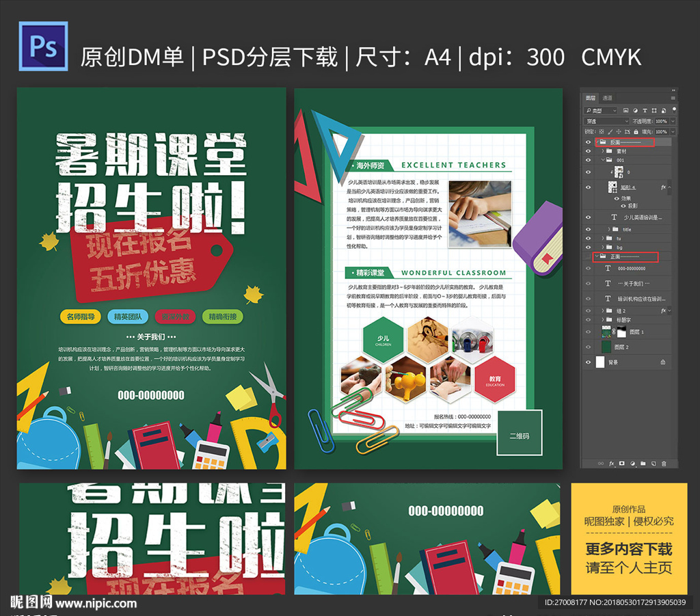Expand the 素材 group
The width and height of the screenshot is (700, 616).
[603, 151]
